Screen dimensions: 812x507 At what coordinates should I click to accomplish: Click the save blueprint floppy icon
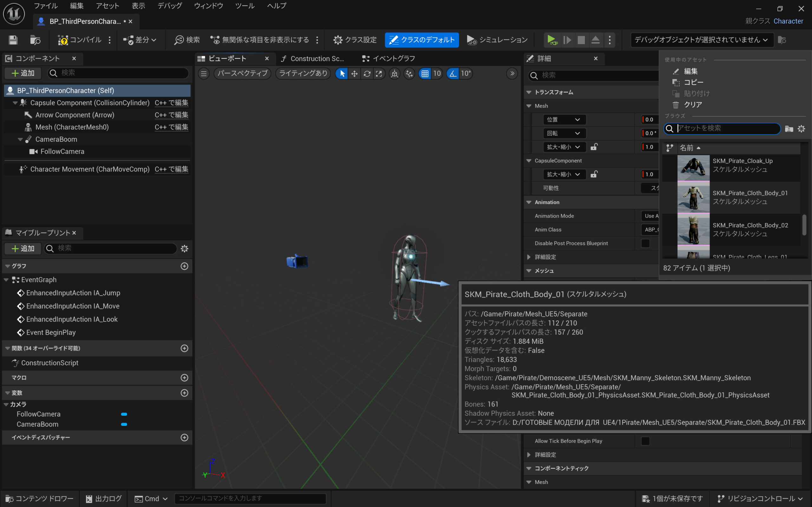pos(13,40)
